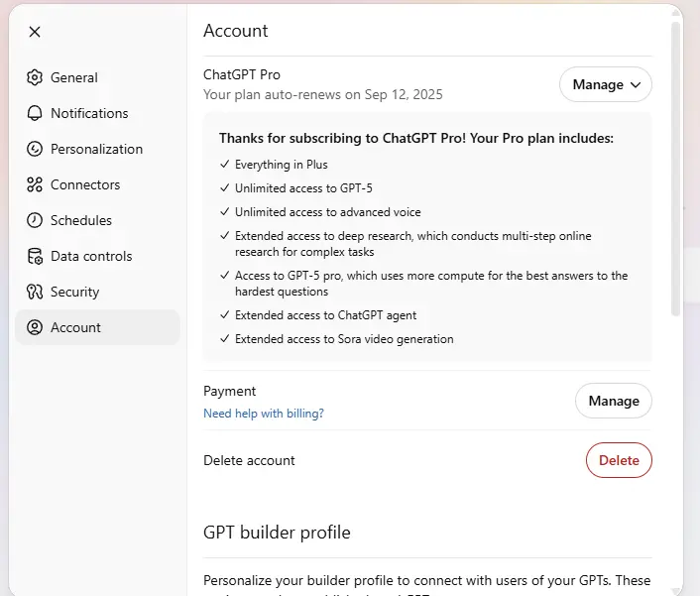Click the Payment Manage button
Image resolution: width=700 pixels, height=596 pixels.
tap(614, 401)
